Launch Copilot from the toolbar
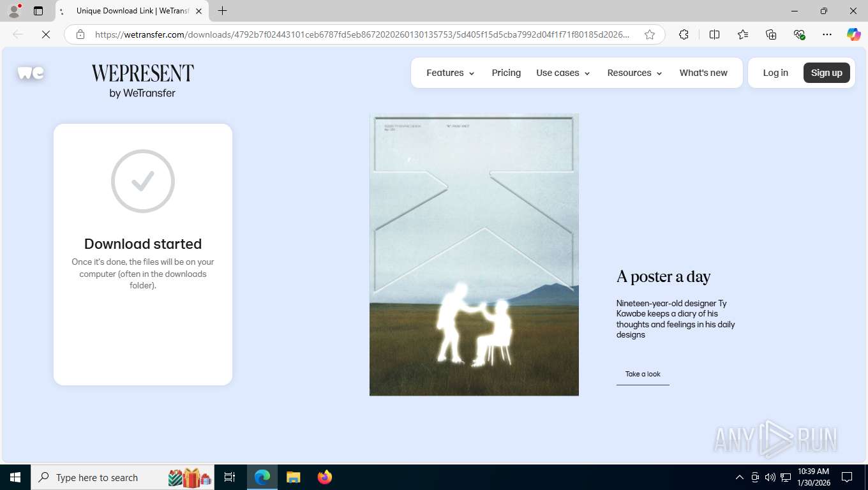The image size is (868, 490). point(854,34)
